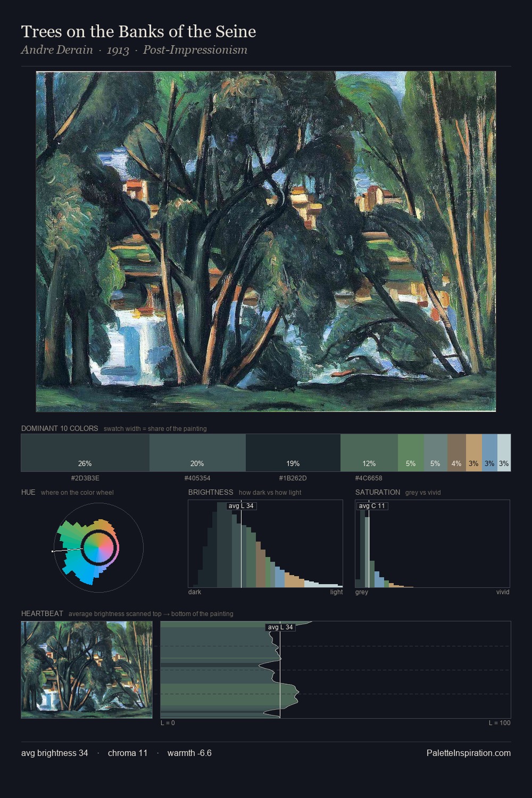This screenshot has width=532, height=798.
Task: Click the 'light' axis label
Action: pos(337,592)
